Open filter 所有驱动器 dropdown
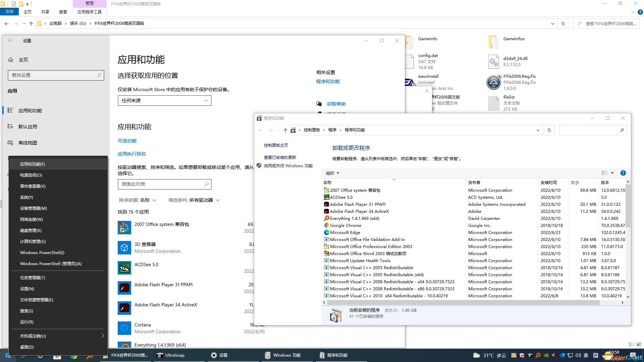 click(204, 200)
